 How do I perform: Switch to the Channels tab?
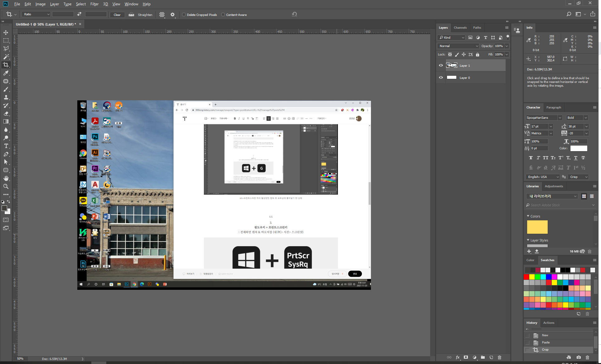coord(460,27)
